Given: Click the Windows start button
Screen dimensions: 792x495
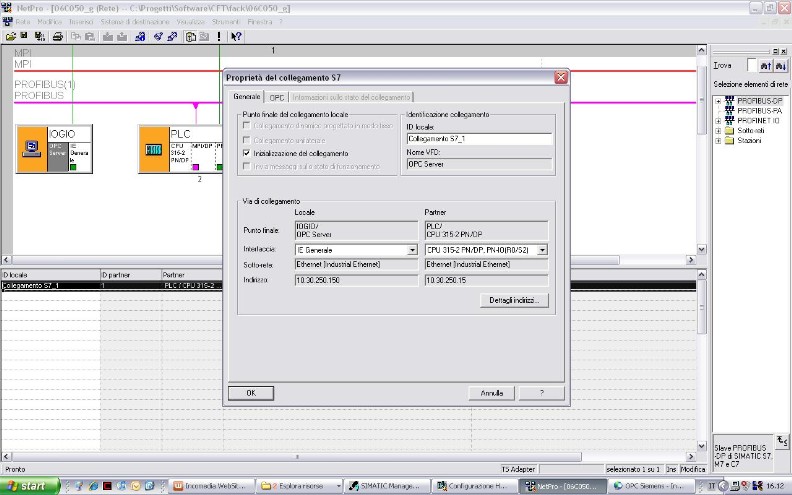Looking at the screenshot, I should tap(29, 486).
